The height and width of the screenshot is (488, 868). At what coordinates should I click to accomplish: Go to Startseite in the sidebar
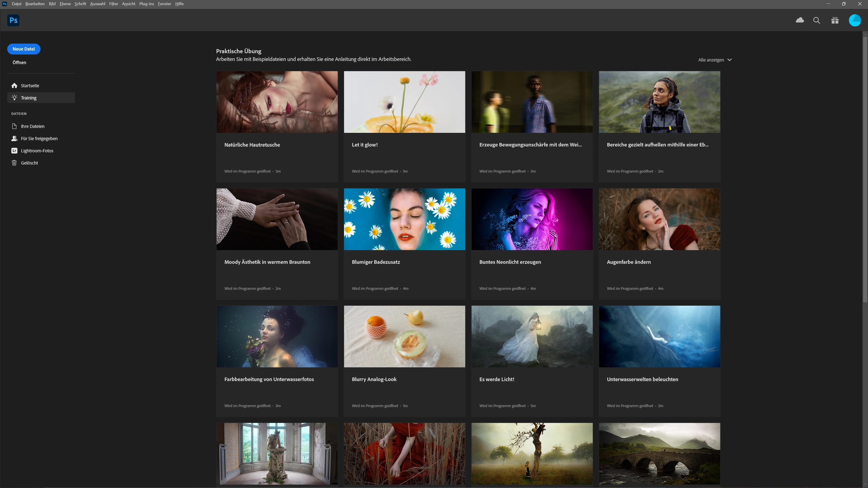pyautogui.click(x=30, y=86)
